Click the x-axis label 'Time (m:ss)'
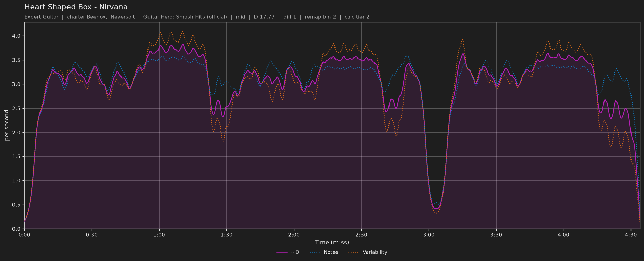Image resolution: width=644 pixels, height=261 pixels. [332, 242]
